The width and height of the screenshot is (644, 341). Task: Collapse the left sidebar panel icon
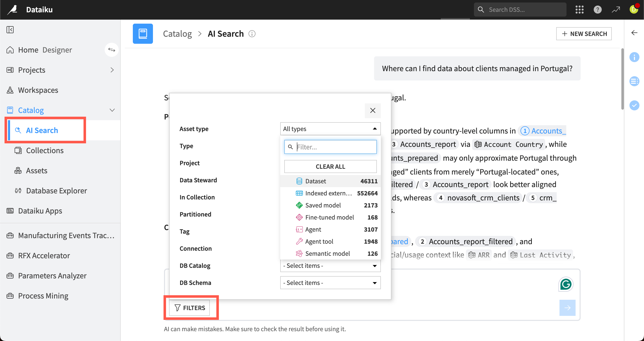(x=10, y=30)
